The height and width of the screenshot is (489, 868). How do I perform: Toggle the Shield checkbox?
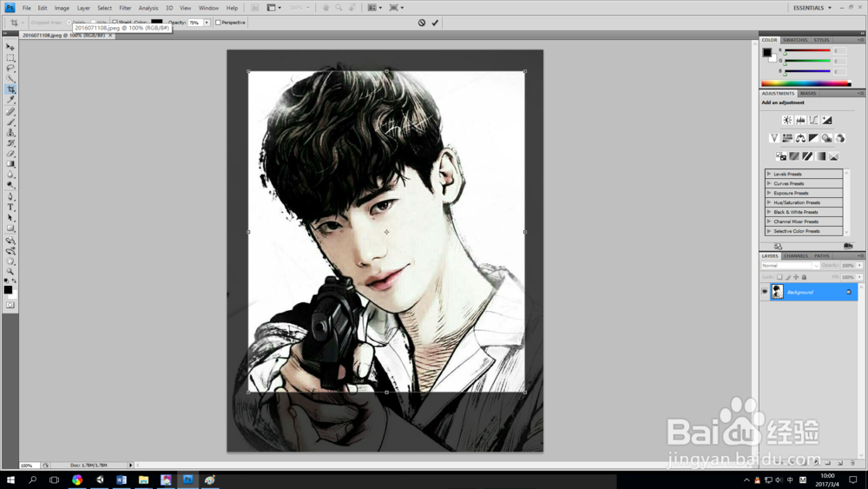(115, 23)
